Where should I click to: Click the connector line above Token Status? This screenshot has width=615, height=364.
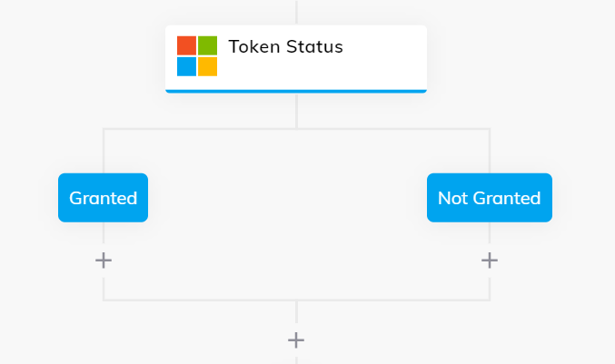click(296, 12)
